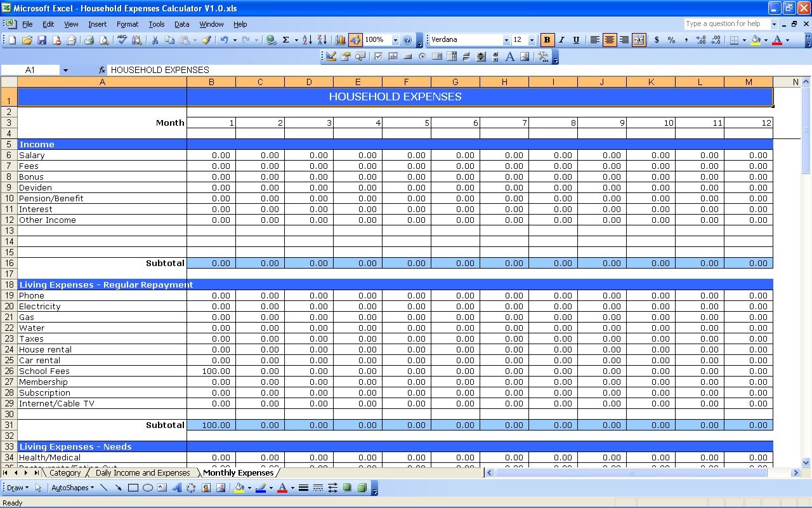Open the Data menu

(x=181, y=24)
